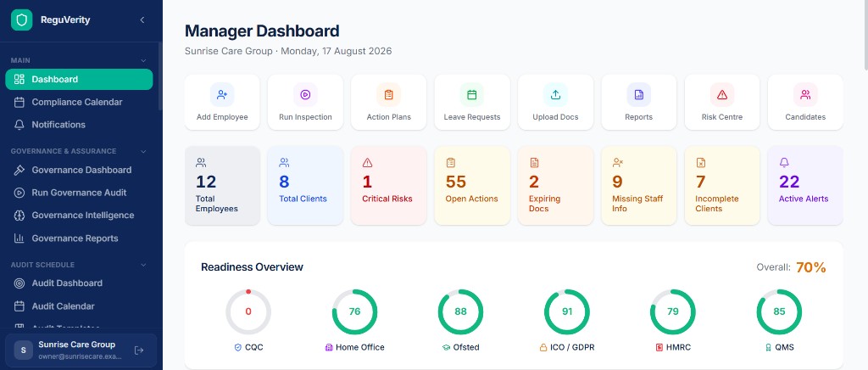Click the Add Employee quick action
This screenshot has height=370, width=868.
pos(222,103)
